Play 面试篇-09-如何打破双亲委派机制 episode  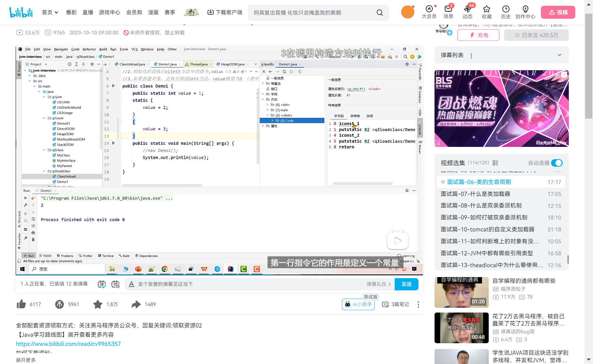[501, 217]
